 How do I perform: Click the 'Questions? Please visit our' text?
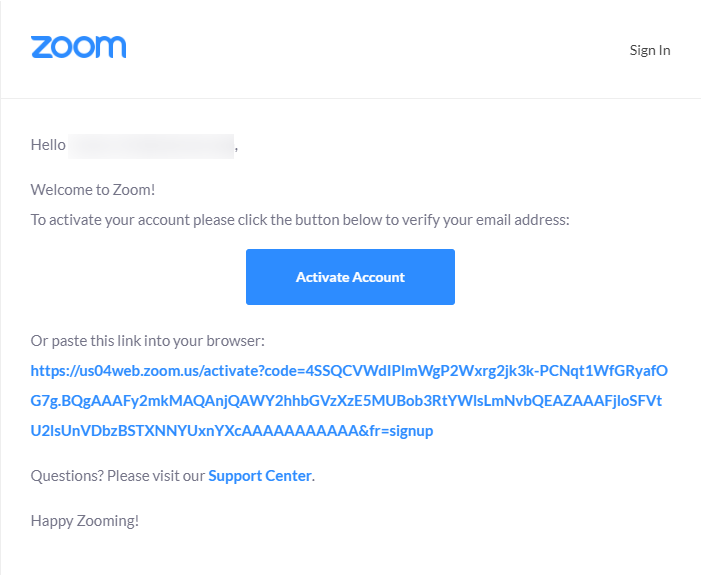point(118,476)
